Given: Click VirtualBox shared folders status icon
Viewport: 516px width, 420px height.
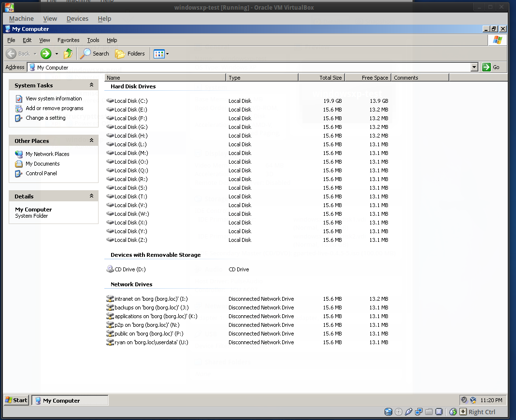Looking at the screenshot, I should (429, 412).
